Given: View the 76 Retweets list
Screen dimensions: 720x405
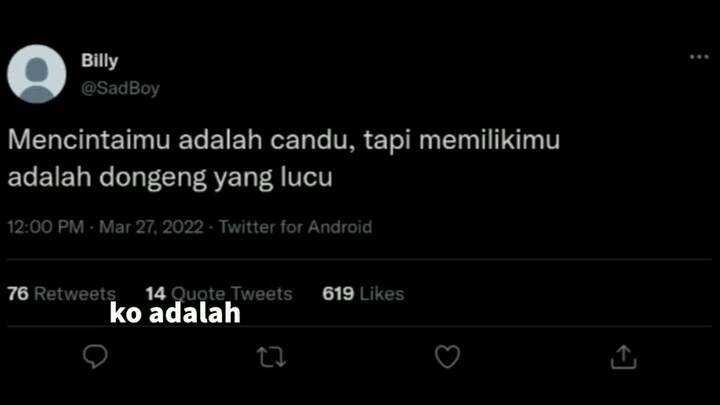Looking at the screenshot, I should click(x=62, y=294).
